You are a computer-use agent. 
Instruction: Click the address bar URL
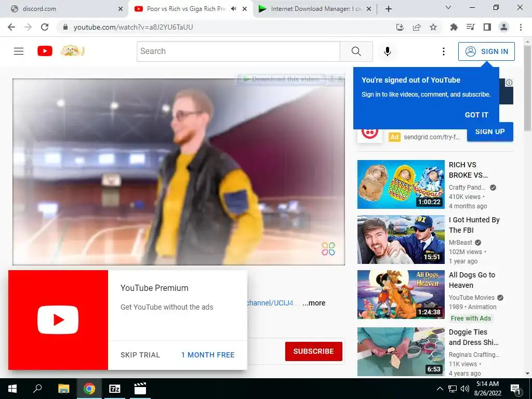point(133,27)
